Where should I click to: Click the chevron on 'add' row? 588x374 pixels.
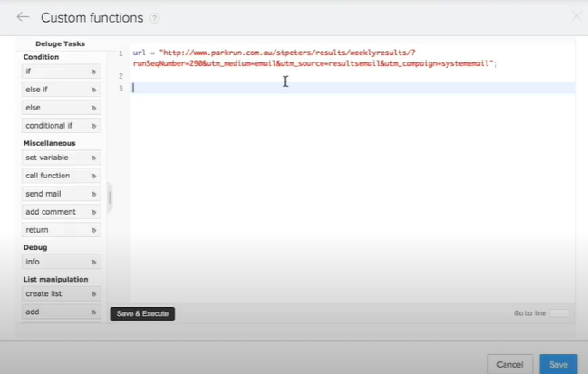93,312
